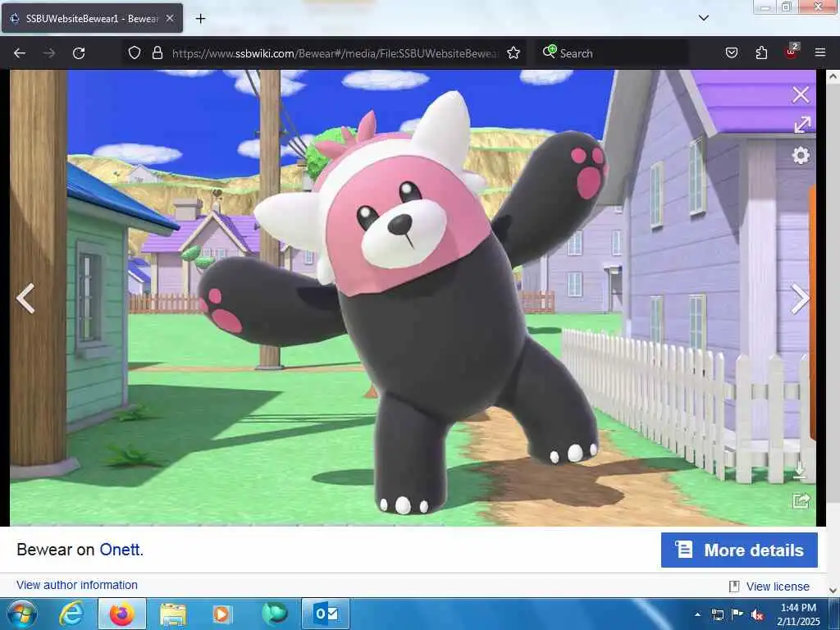Open Action Center flag icon
Screen dimensions: 840x630
737,614
